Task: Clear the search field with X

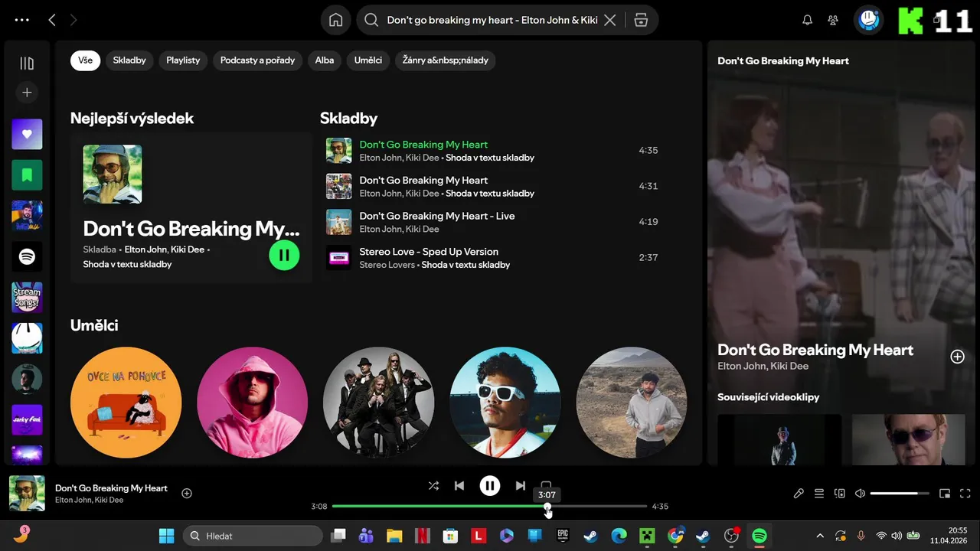Action: click(x=610, y=21)
